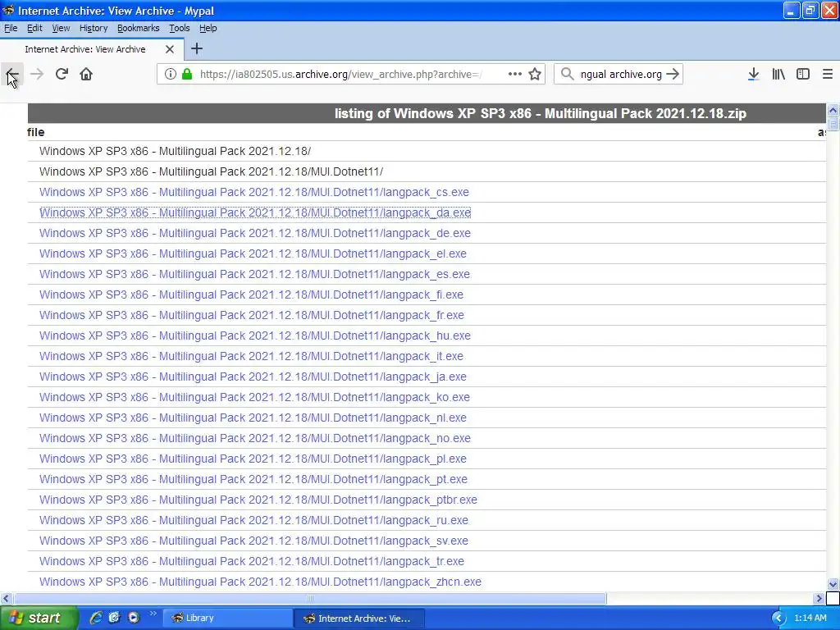This screenshot has width=840, height=630.
Task: Toggle the sidebar view
Action: click(x=803, y=74)
